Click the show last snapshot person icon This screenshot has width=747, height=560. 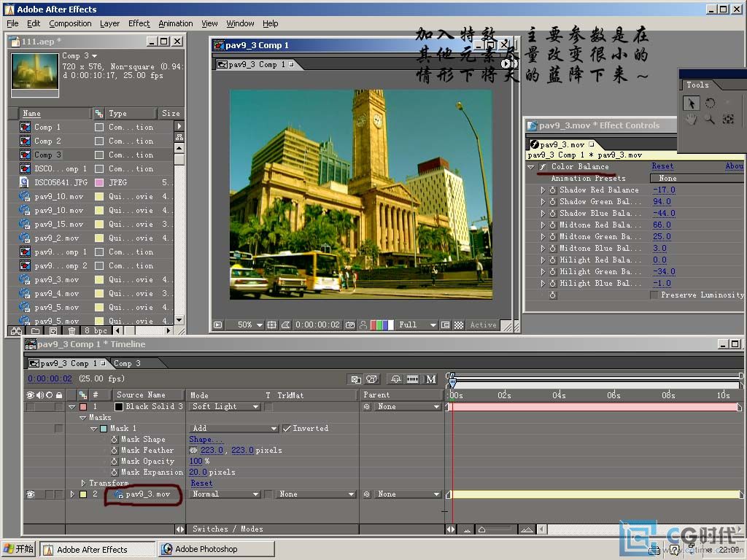click(363, 324)
